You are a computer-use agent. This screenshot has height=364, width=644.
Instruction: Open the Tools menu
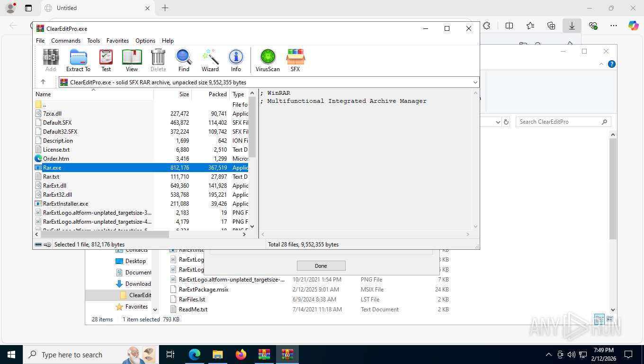(93, 41)
